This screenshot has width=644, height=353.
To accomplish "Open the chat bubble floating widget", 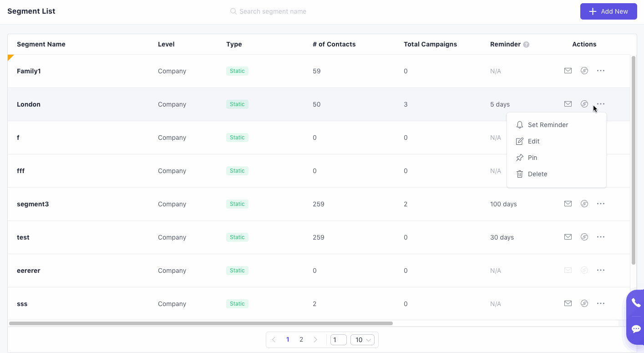I will (636, 329).
